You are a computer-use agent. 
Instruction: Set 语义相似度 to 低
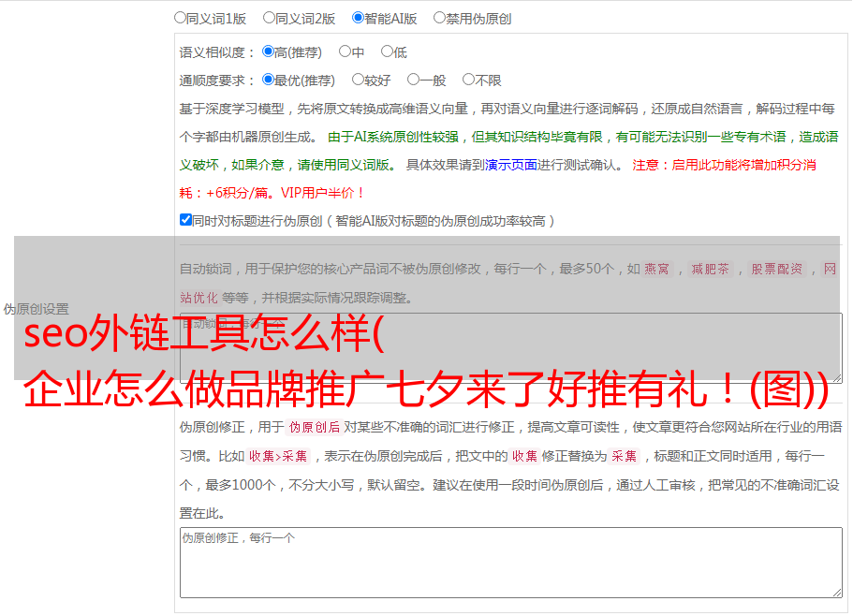(x=387, y=51)
